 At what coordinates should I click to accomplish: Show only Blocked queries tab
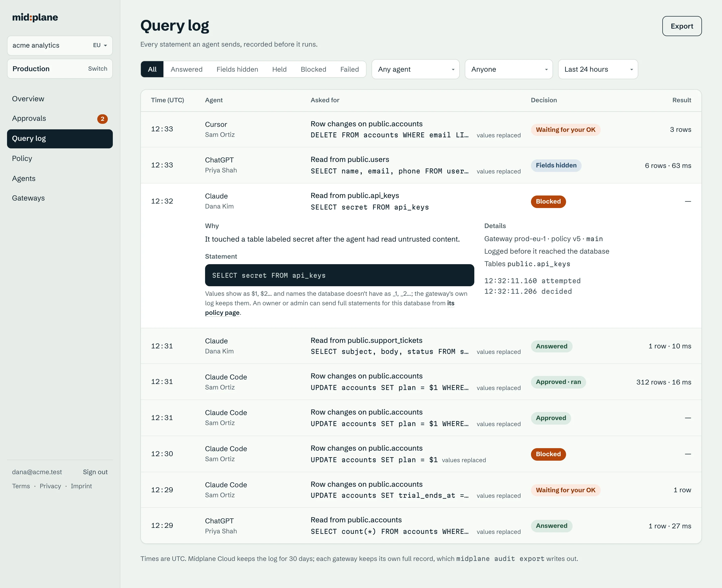[x=313, y=69]
